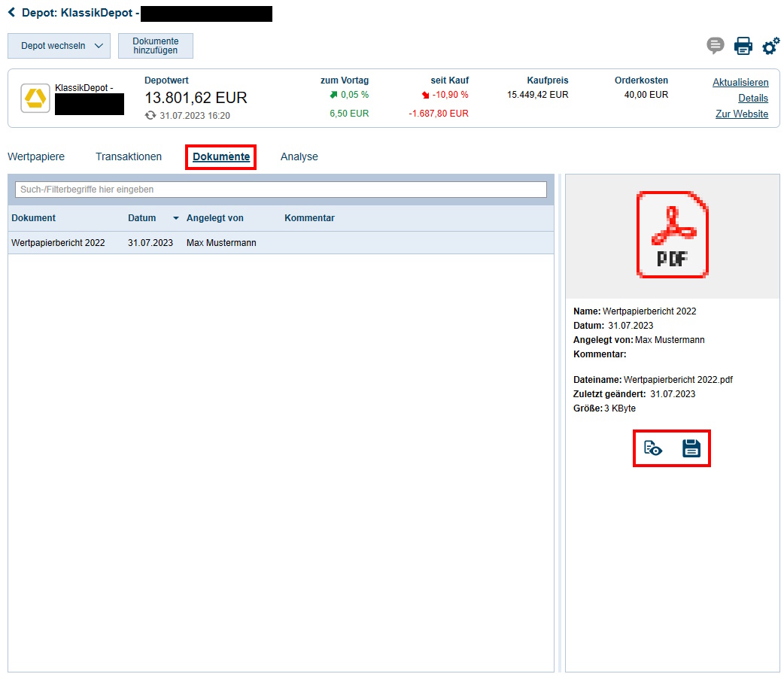The image size is (784, 677).
Task: Click the large PDF file thumbnail
Action: click(x=672, y=235)
